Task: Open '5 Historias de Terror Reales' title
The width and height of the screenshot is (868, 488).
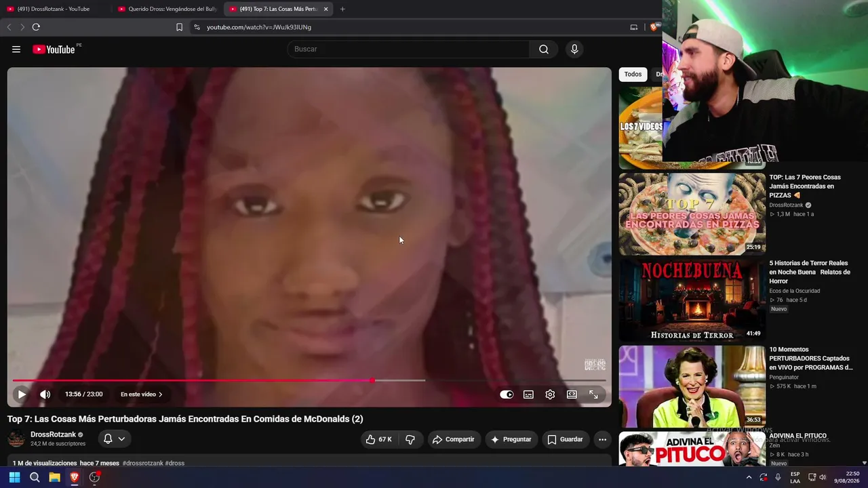Action: point(809,272)
